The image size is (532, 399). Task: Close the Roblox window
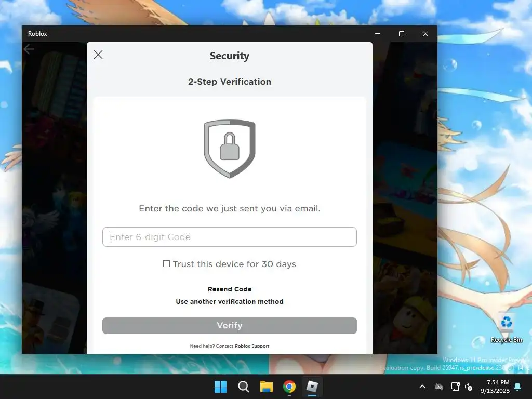(425, 34)
